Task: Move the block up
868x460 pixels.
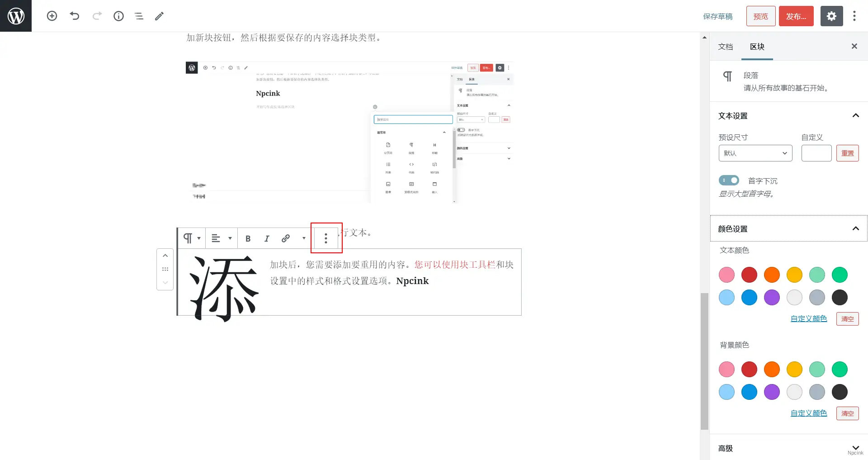Action: (x=165, y=256)
